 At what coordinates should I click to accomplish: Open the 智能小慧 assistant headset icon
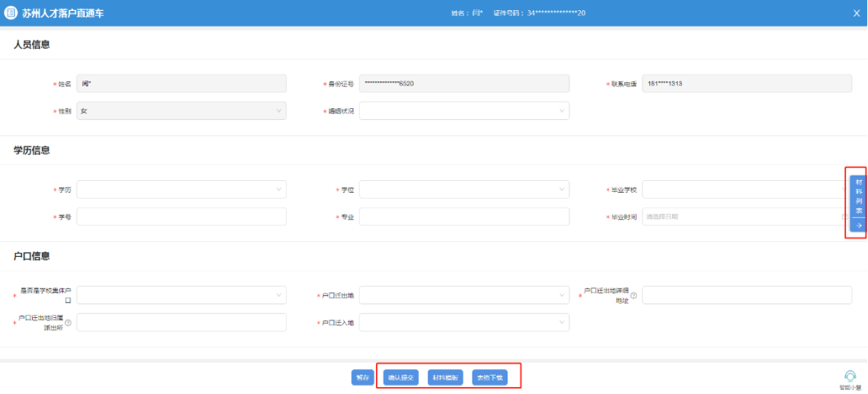point(850,376)
